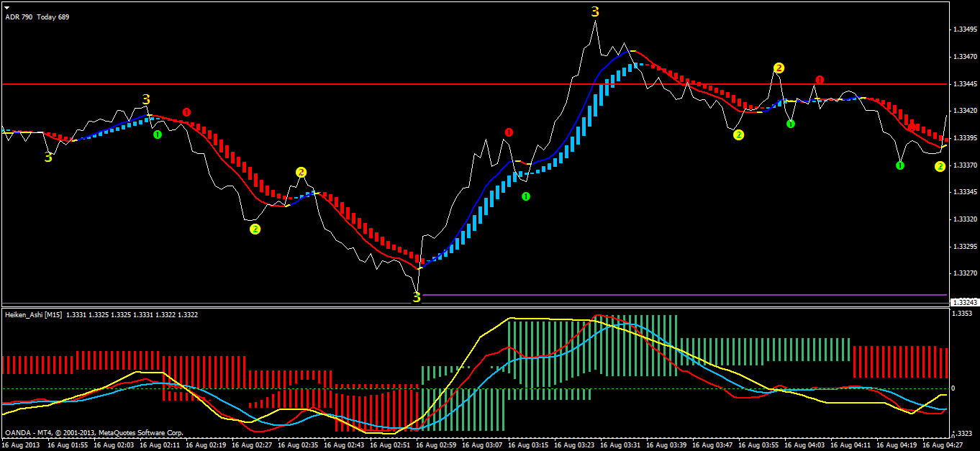Viewport: 980px width, 451px height.
Task: Select the yellow 3 marker at the lowest trough
Action: point(416,296)
